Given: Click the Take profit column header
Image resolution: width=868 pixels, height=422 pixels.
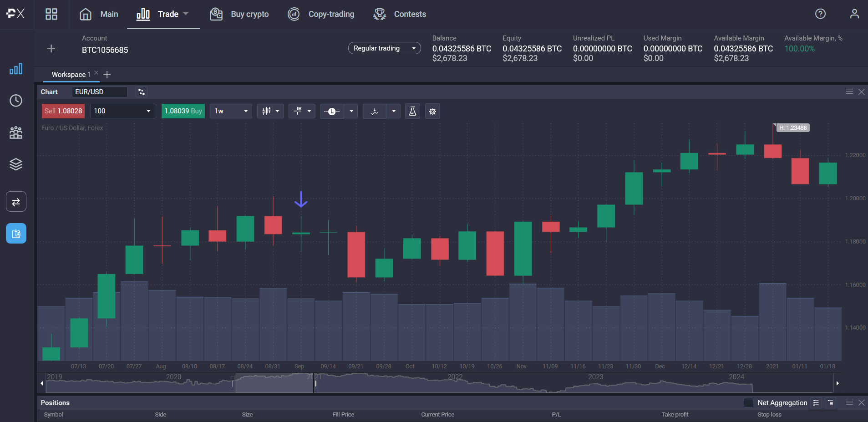Looking at the screenshot, I should pos(675,415).
